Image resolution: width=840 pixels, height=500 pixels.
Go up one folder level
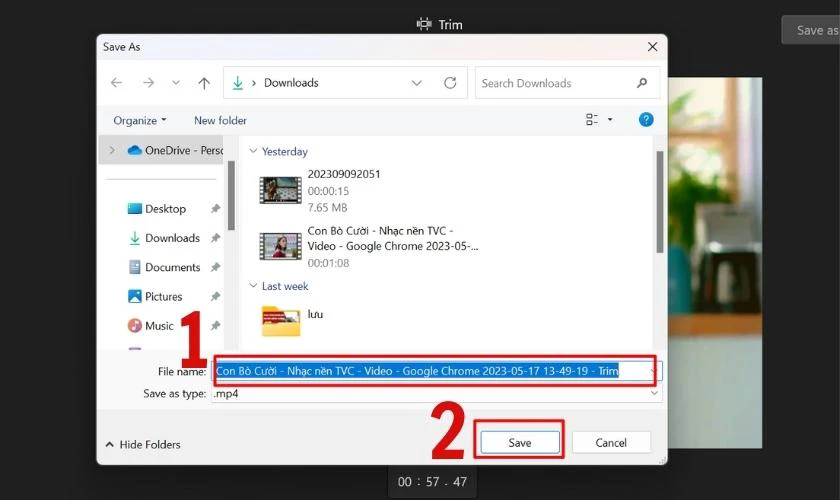pyautogui.click(x=204, y=83)
